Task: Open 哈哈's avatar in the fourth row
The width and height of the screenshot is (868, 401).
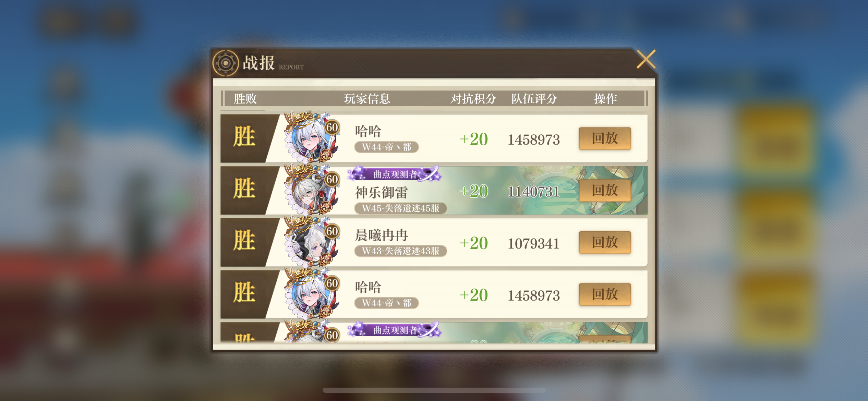Action: click(311, 294)
